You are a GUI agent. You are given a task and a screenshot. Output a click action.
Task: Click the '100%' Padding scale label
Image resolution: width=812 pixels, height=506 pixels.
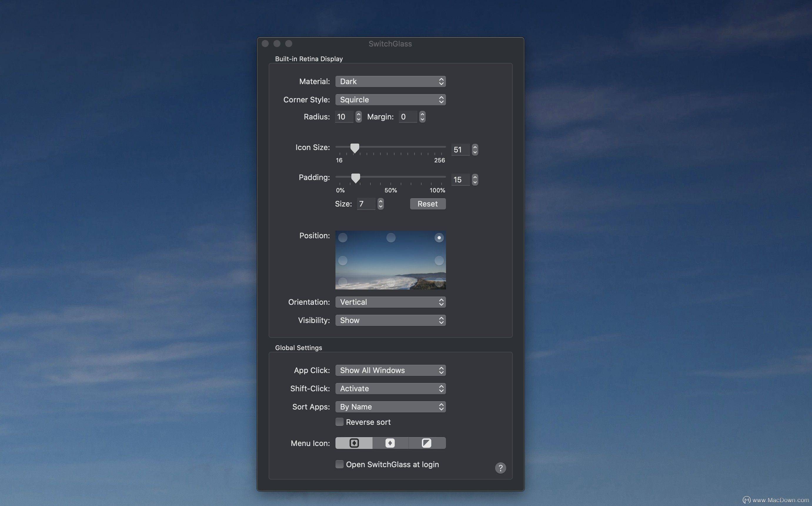click(437, 190)
